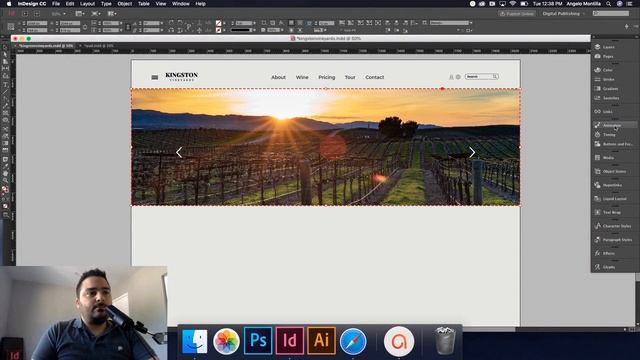Switch to the kingstonvineyards.indd document tab
Image resolution: width=640 pixels, height=360 pixels.
(46, 46)
